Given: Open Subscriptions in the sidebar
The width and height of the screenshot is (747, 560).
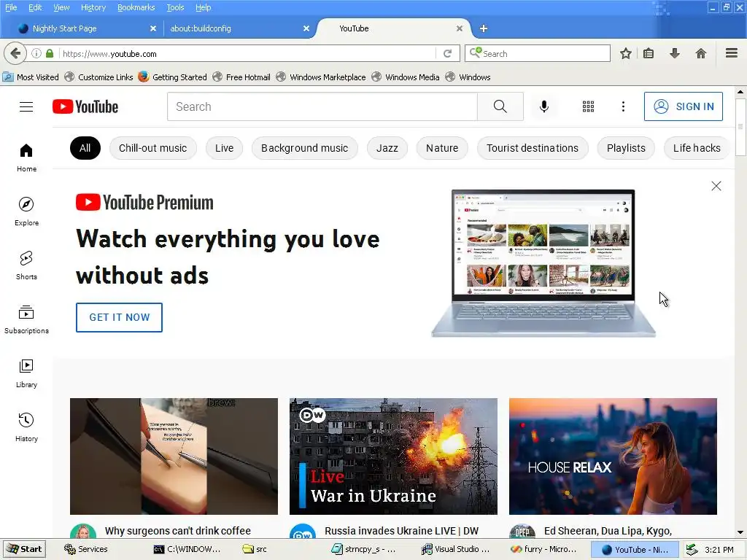Looking at the screenshot, I should click(26, 319).
